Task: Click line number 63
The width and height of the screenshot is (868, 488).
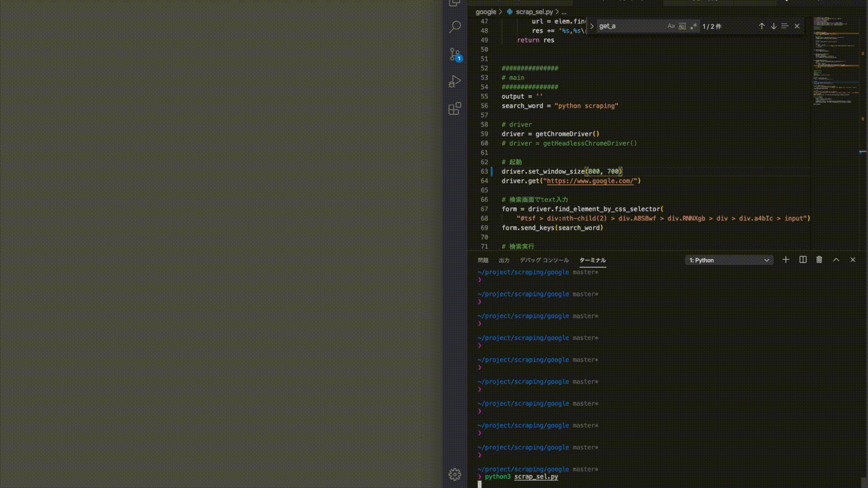Action: 484,171
